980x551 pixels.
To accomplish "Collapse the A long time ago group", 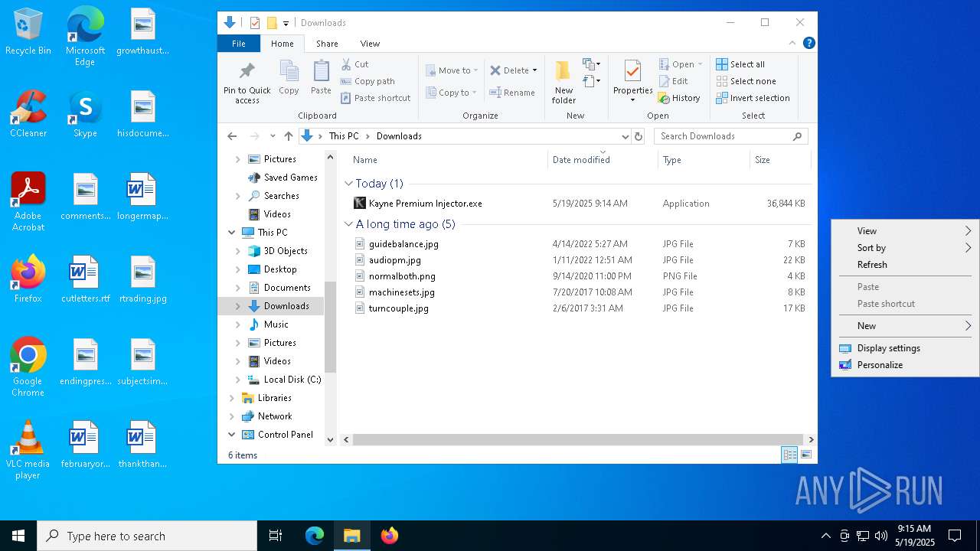I will [348, 224].
